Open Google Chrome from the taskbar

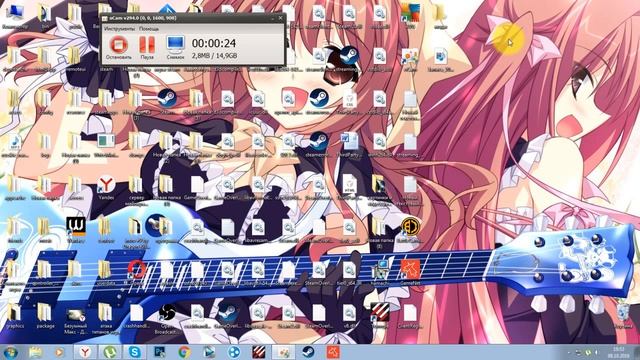184,352
